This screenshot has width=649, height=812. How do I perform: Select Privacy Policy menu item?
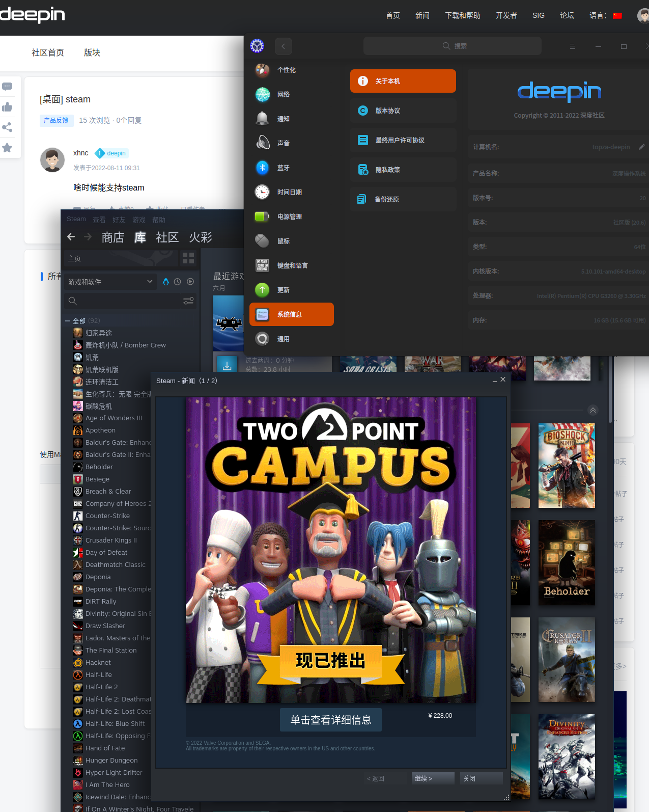click(403, 170)
